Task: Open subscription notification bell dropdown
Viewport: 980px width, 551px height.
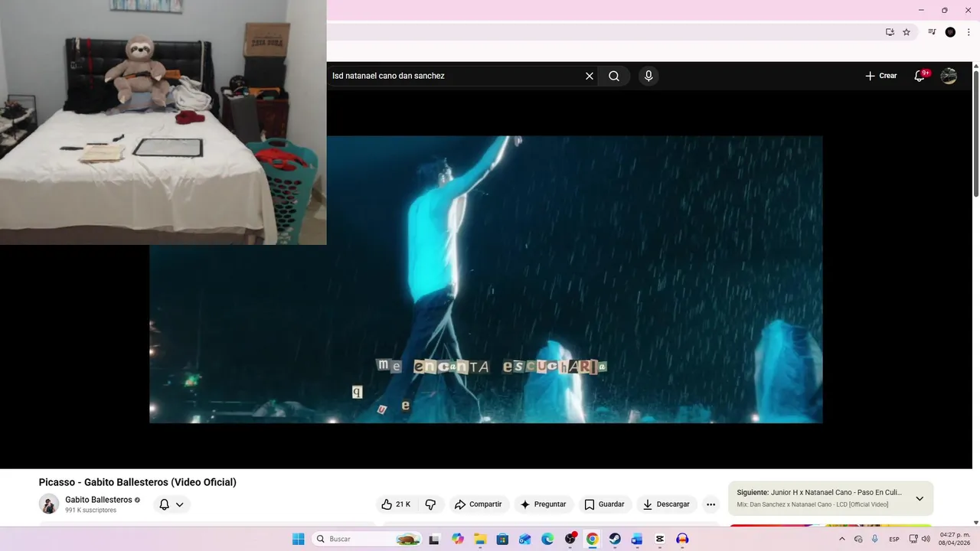Action: point(171,504)
